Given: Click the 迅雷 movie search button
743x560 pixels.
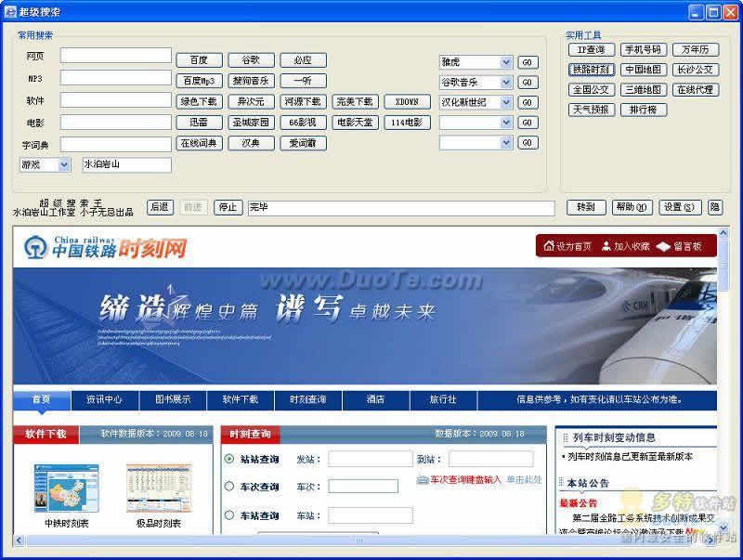Looking at the screenshot, I should tap(199, 123).
